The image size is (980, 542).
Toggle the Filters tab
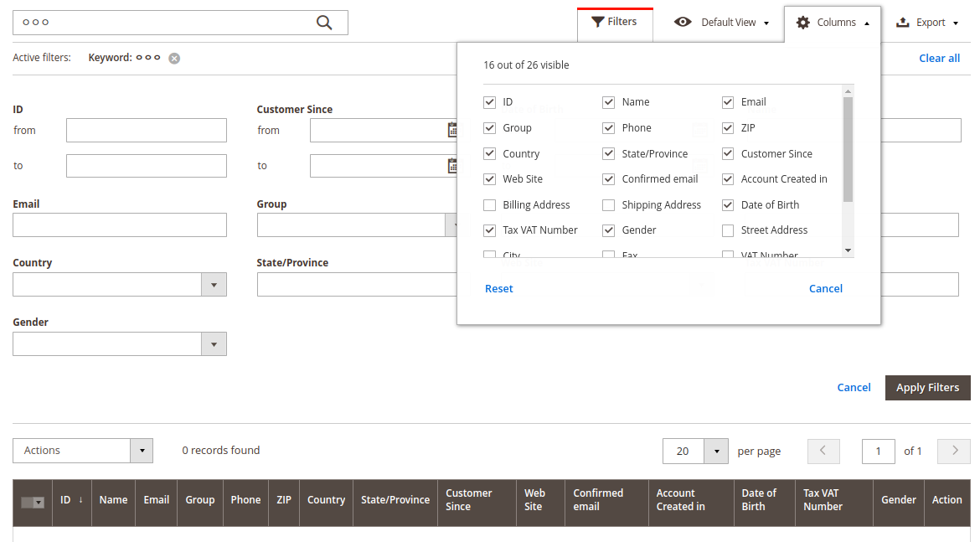(x=615, y=23)
